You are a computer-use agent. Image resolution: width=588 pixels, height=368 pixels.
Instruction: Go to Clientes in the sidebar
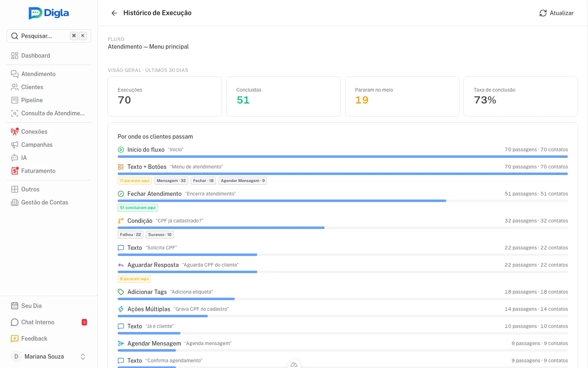tap(49, 87)
